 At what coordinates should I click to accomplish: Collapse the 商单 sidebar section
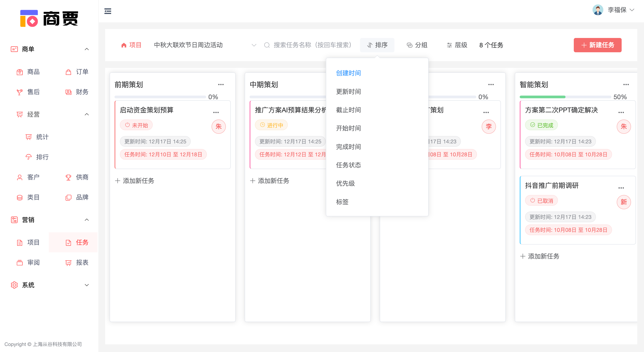87,49
